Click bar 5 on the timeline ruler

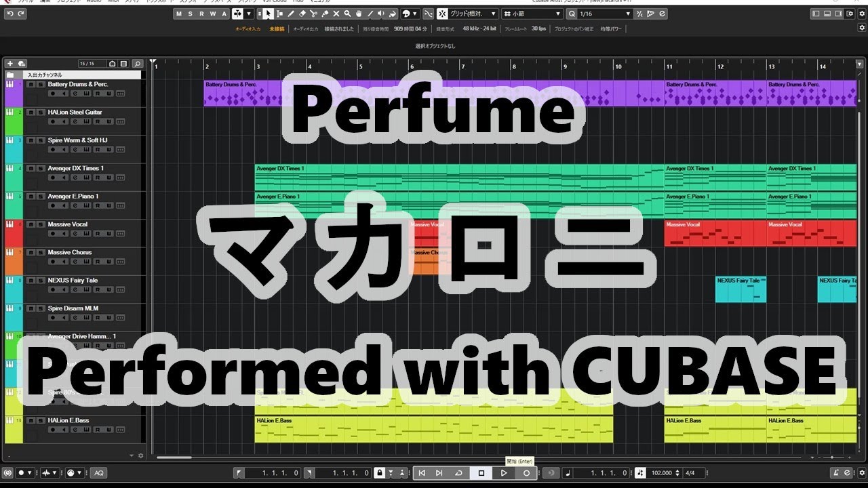tap(360, 66)
